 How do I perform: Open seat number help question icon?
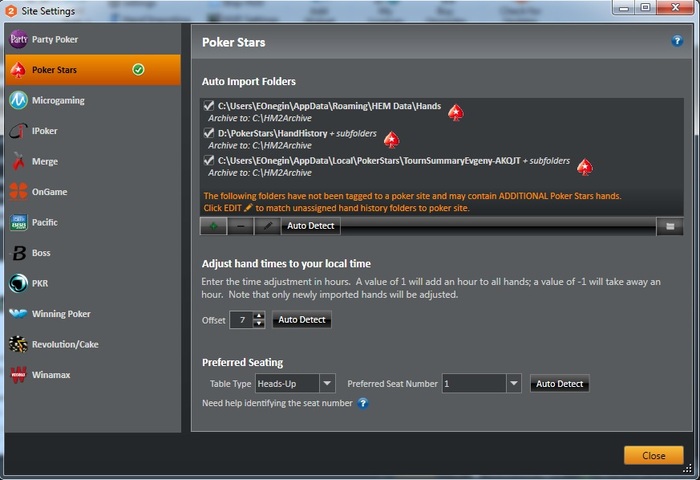(x=363, y=404)
